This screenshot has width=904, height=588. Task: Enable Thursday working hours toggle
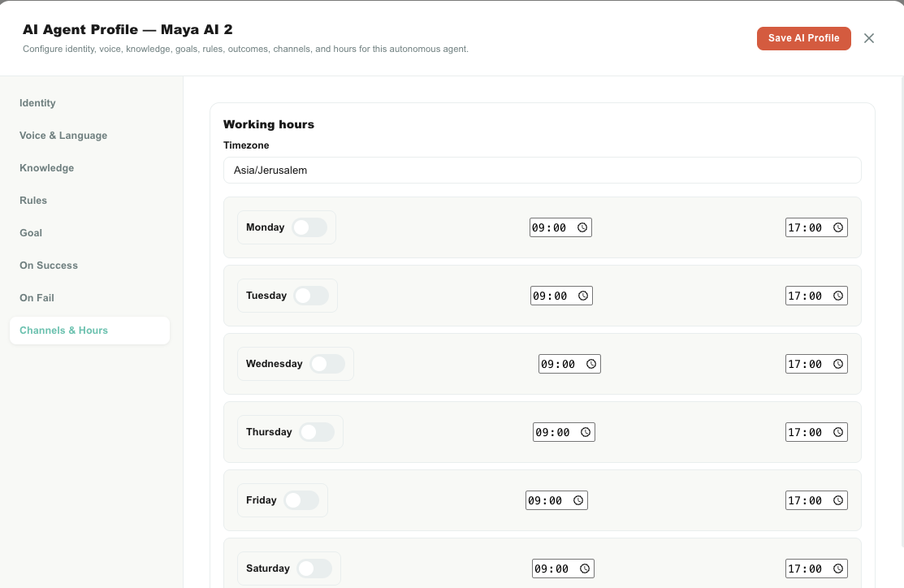pyautogui.click(x=317, y=432)
